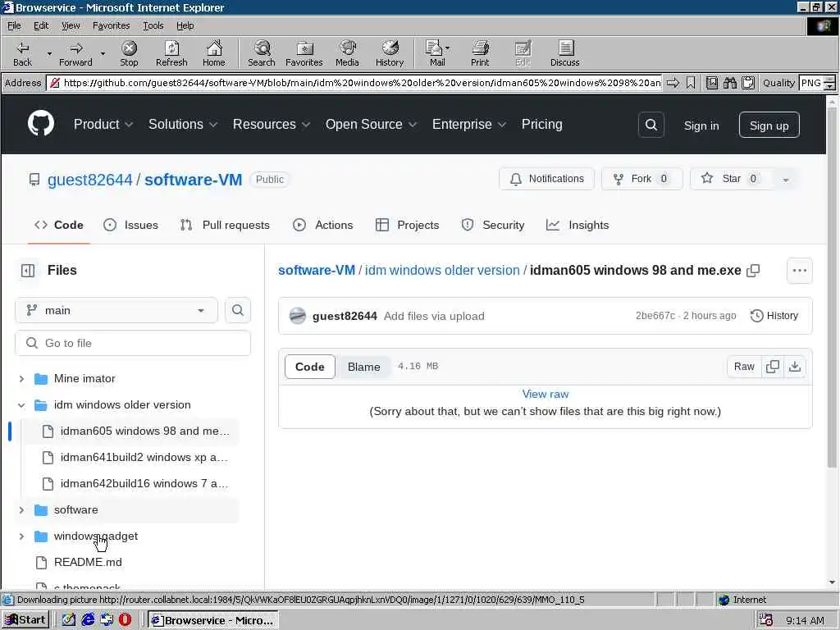840x630 pixels.
Task: Copy raw file icon
Action: 773,367
